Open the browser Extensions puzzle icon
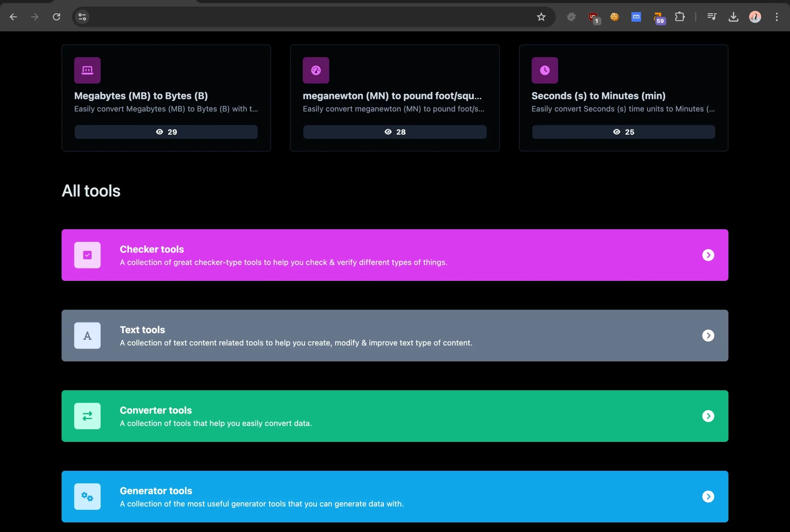This screenshot has height=532, width=790. click(680, 17)
